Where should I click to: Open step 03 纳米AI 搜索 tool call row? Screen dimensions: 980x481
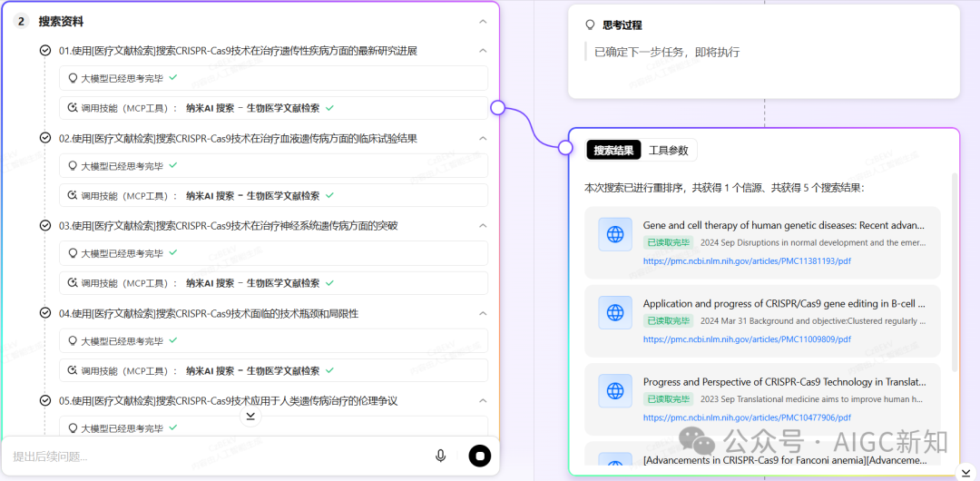pos(274,283)
